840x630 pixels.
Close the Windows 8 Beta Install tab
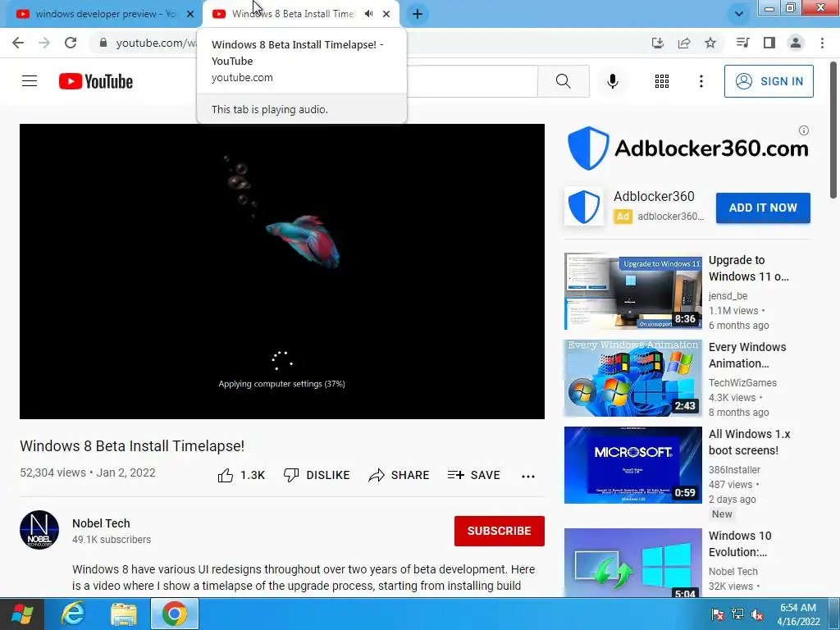(x=386, y=14)
